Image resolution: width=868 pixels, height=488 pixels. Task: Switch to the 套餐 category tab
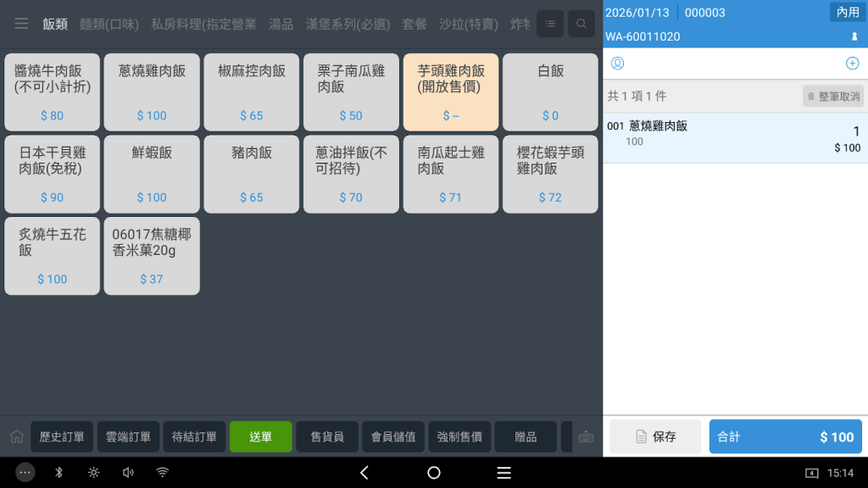[415, 24]
